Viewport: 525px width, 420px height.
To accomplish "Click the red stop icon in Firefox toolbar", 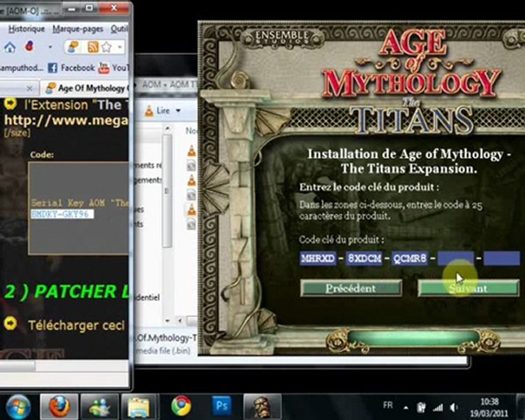I will 29,47.
